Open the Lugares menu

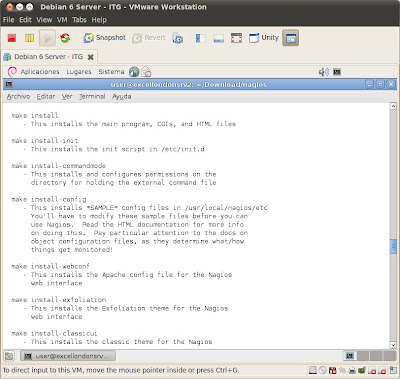(x=79, y=72)
